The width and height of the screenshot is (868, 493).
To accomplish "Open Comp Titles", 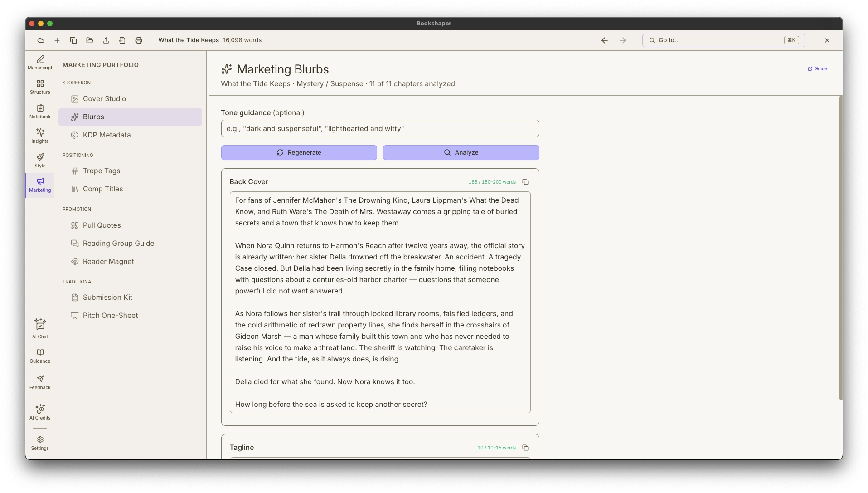I will (130, 189).
